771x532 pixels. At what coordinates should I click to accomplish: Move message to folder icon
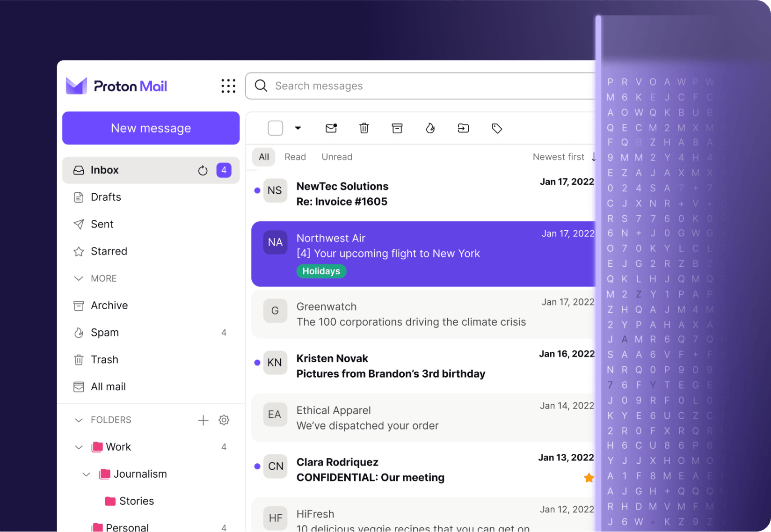point(463,128)
